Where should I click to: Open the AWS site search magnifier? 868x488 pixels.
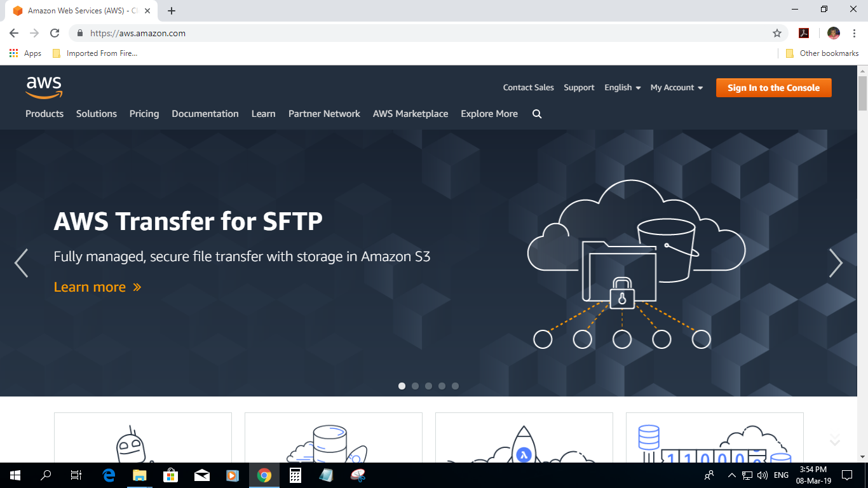537,114
